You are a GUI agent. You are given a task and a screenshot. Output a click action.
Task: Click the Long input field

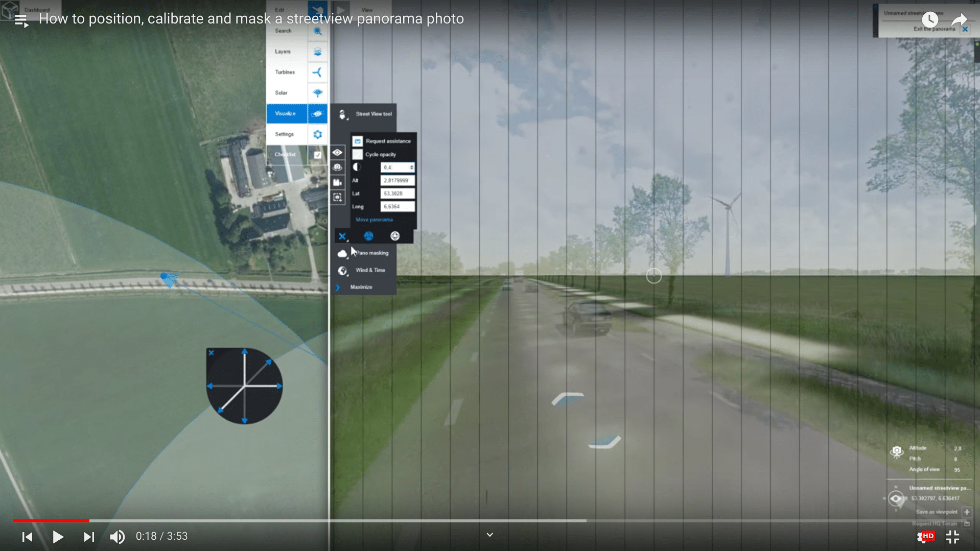click(x=398, y=206)
